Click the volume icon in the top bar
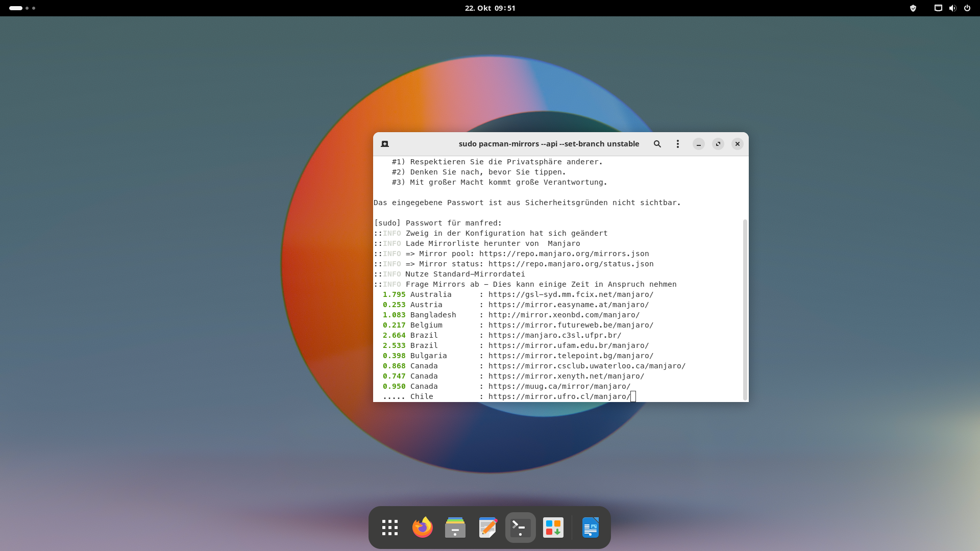The height and width of the screenshot is (551, 980). (x=952, y=8)
